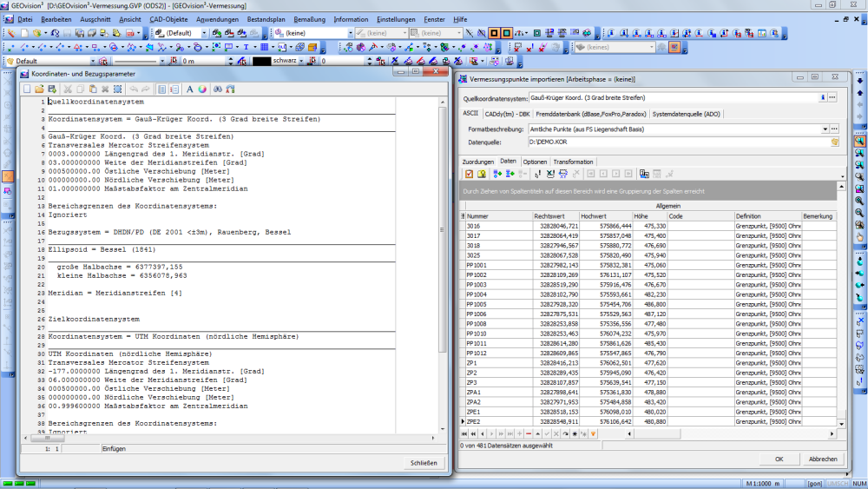Click the lightbulb icon in Daten toolbar

coord(482,174)
